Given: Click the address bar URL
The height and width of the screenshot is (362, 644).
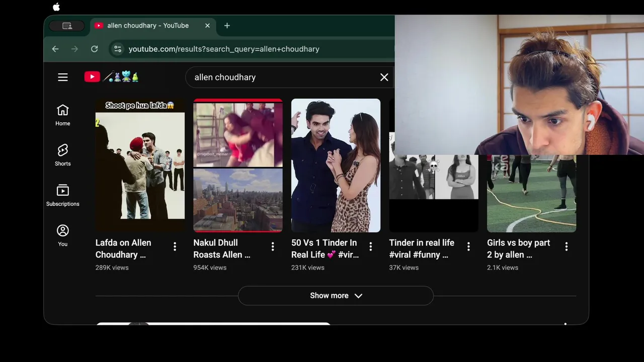Looking at the screenshot, I should click(x=224, y=49).
